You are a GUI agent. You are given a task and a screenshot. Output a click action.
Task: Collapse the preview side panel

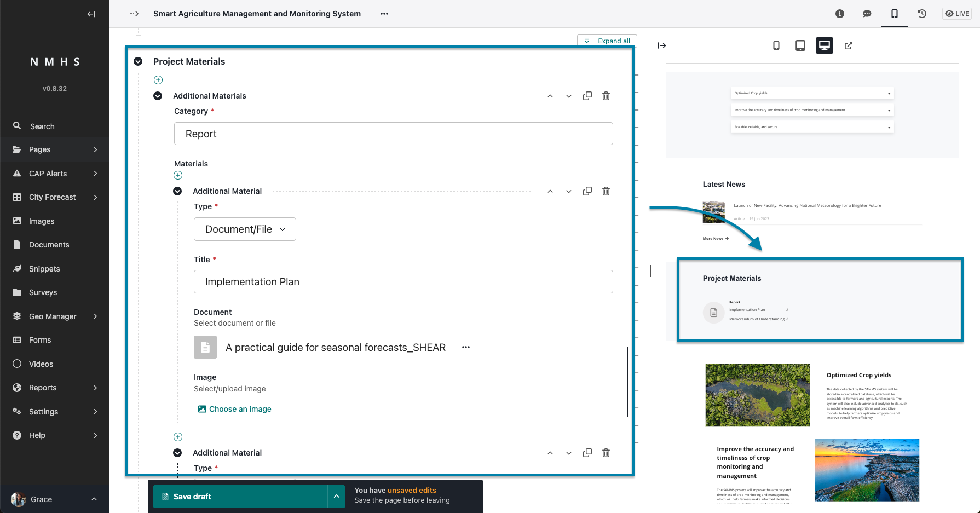662,45
